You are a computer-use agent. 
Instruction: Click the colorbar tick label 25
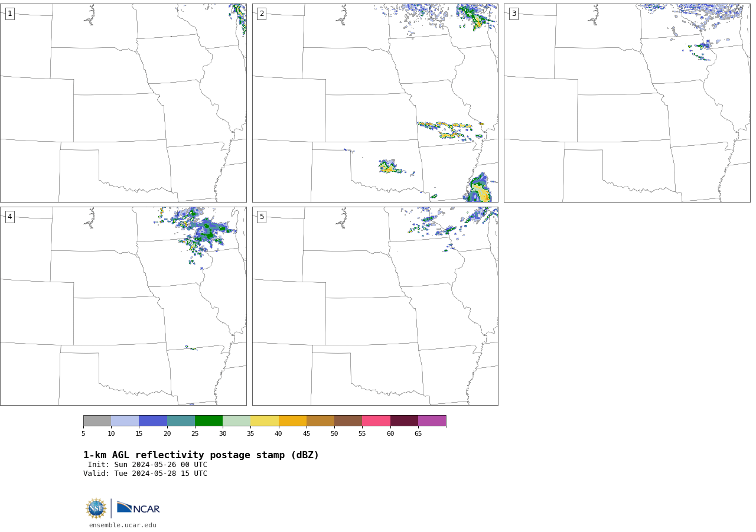click(195, 434)
